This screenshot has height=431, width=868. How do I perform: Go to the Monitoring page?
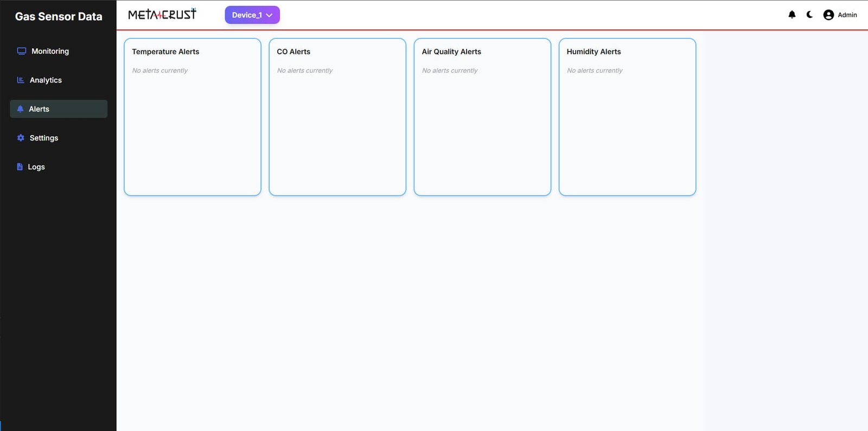[50, 51]
